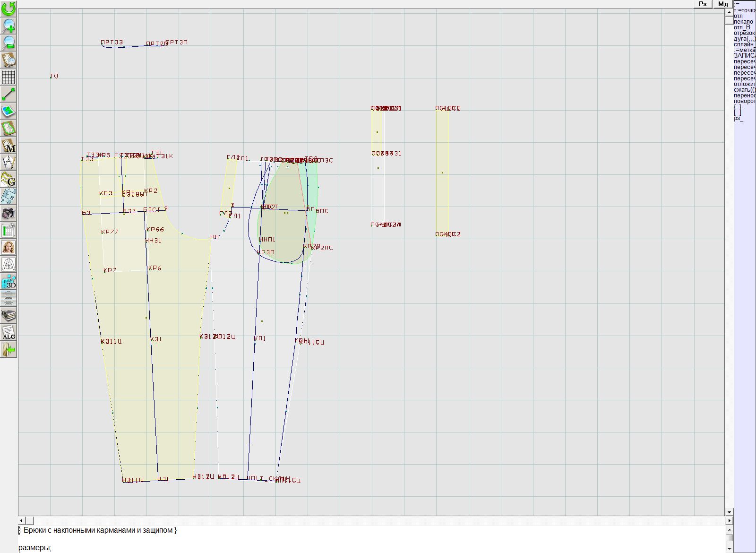756x553 pixels.
Task: Insert the 'пекало' command from the list
Action: (x=743, y=22)
